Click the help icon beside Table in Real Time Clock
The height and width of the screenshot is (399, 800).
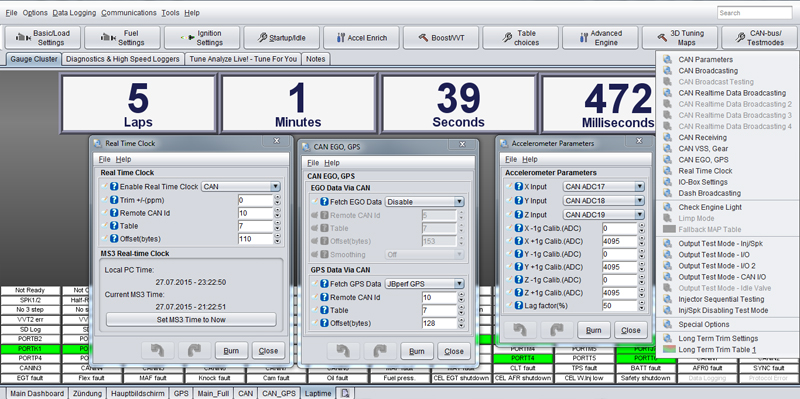pos(114,226)
